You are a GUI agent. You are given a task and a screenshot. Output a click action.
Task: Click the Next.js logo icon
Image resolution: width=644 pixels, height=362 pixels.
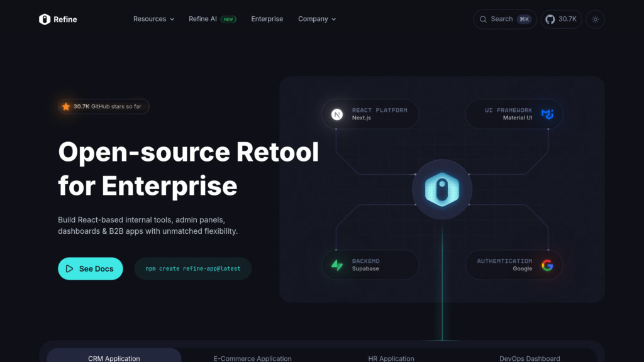(337, 114)
